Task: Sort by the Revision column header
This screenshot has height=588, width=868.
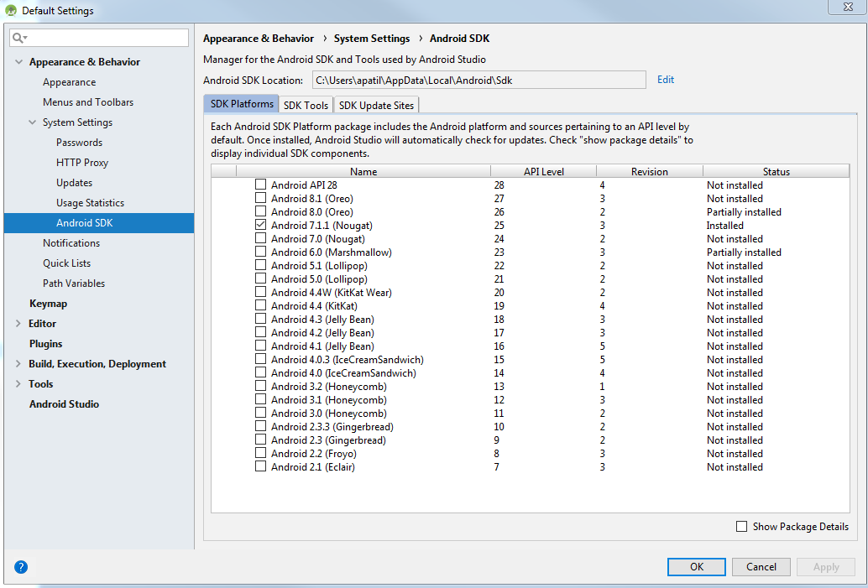Action: [x=650, y=171]
